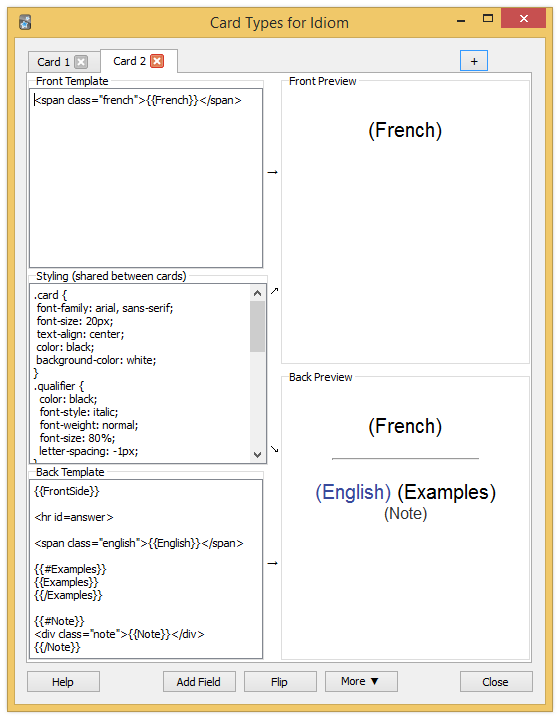This screenshot has height=719, width=558.
Task: Maximize the Card Types window
Action: pos(488,19)
